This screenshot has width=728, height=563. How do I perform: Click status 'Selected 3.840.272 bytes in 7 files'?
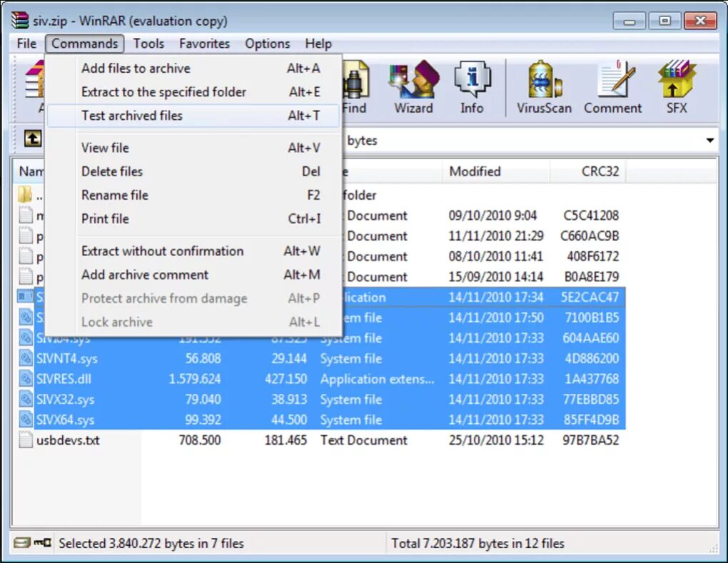[151, 543]
